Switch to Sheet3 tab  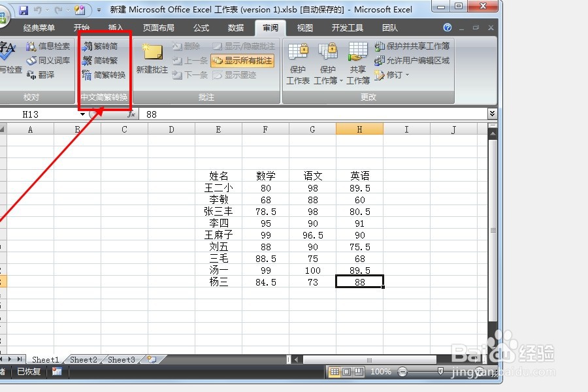(x=121, y=360)
